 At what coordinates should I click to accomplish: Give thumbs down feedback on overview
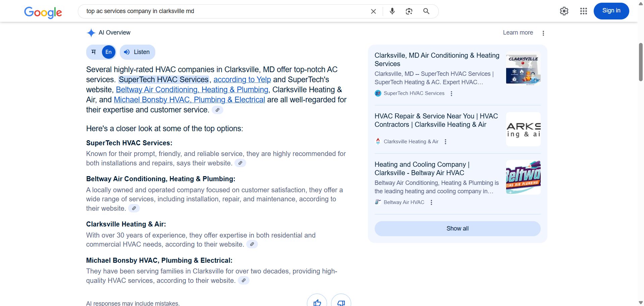tap(341, 302)
